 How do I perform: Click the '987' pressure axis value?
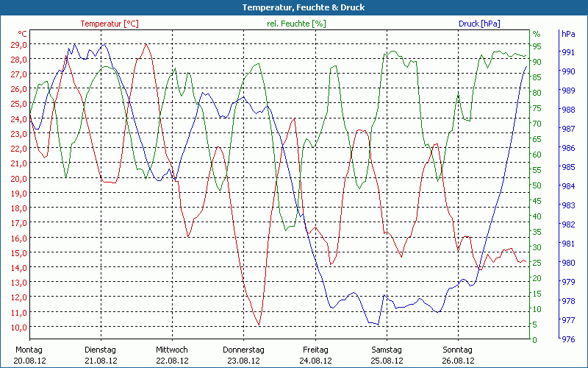(568, 129)
